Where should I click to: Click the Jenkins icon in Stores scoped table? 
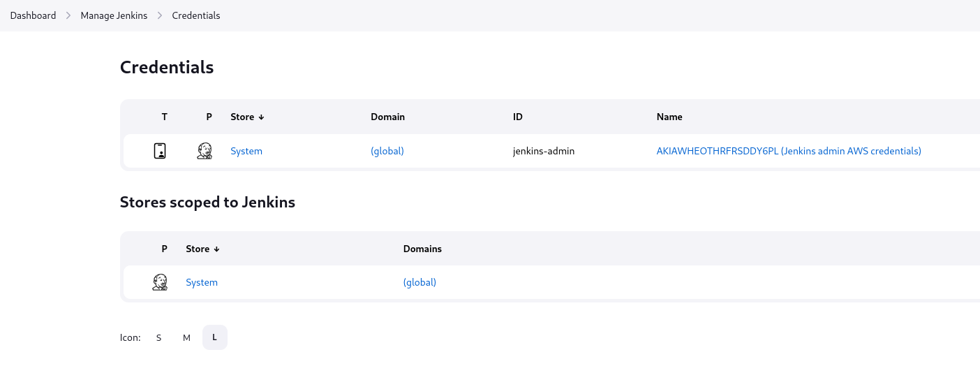[x=160, y=282]
